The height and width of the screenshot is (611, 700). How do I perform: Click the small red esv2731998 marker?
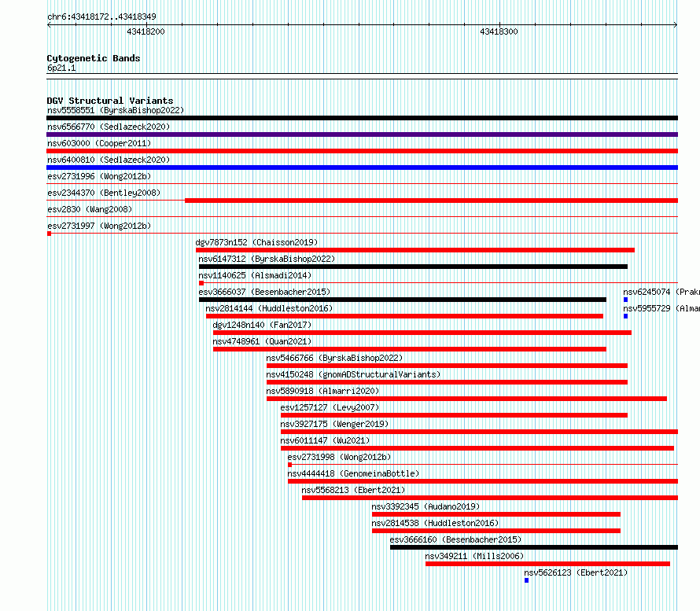pyautogui.click(x=289, y=465)
